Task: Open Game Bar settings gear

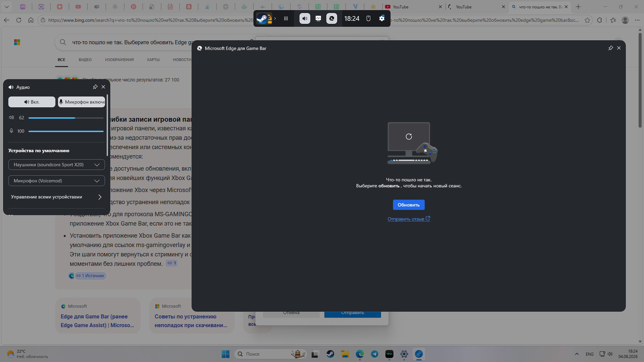Action: 382,18
